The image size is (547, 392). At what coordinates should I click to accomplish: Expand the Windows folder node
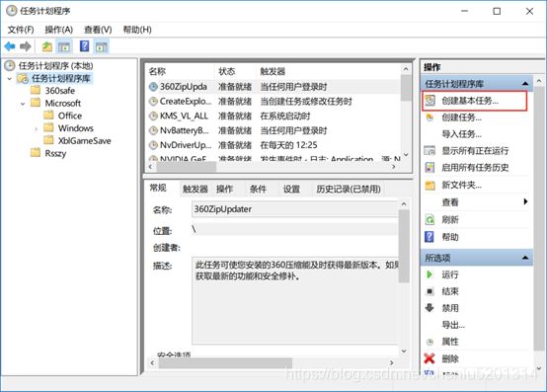tap(36, 128)
